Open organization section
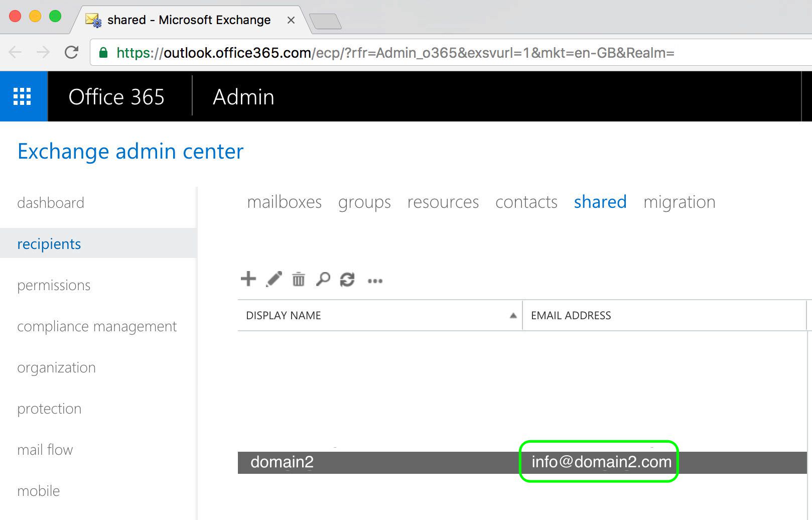This screenshot has height=520, width=812. 56,367
